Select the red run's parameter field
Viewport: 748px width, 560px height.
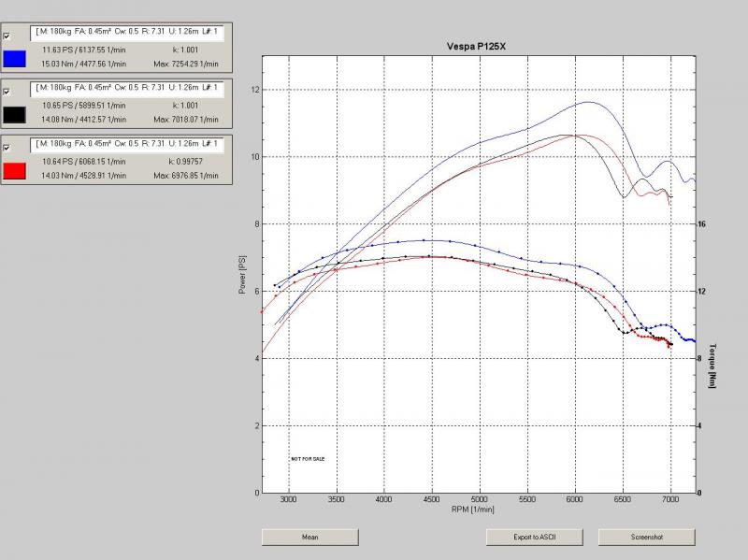127,145
